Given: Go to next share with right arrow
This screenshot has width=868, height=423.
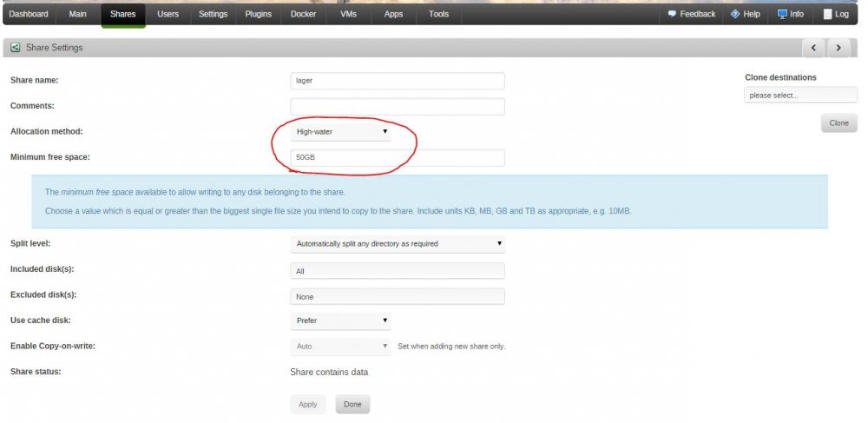Looking at the screenshot, I should (x=838, y=48).
